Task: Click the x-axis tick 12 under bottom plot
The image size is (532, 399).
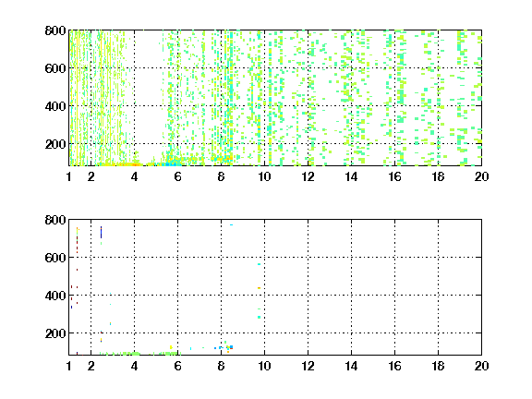Action: (x=308, y=366)
